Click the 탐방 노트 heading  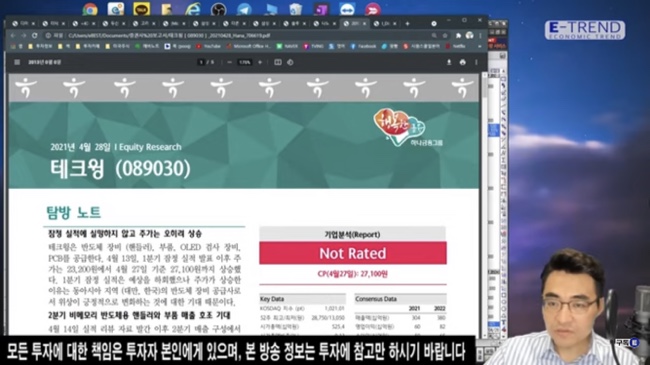(73, 212)
